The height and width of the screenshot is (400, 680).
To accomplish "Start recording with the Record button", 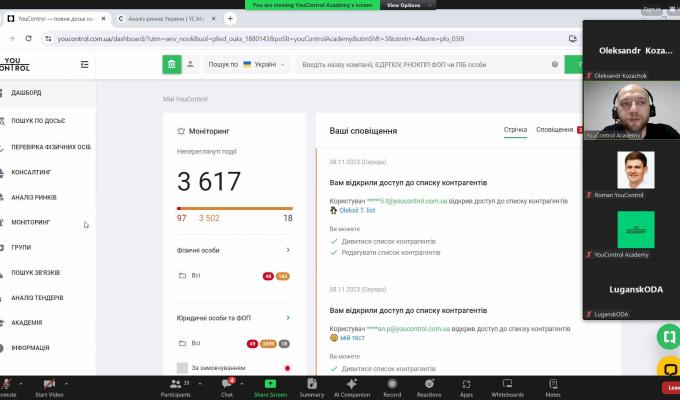I will pos(392,387).
